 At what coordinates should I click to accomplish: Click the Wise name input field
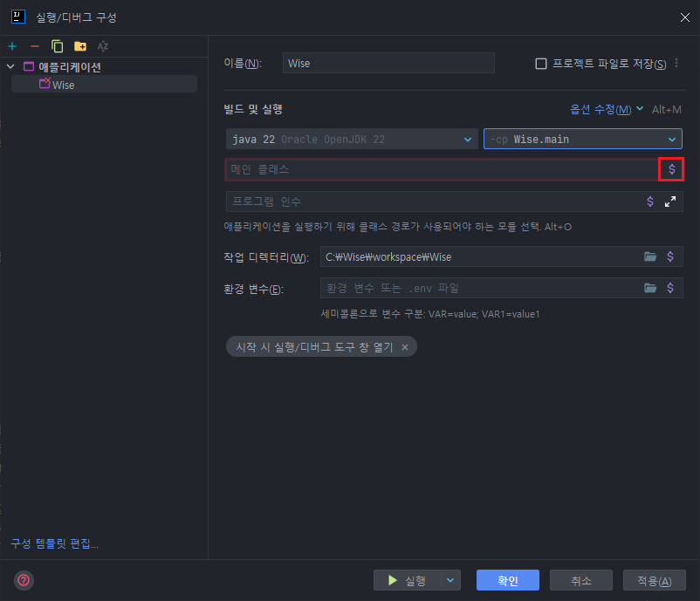(388, 62)
